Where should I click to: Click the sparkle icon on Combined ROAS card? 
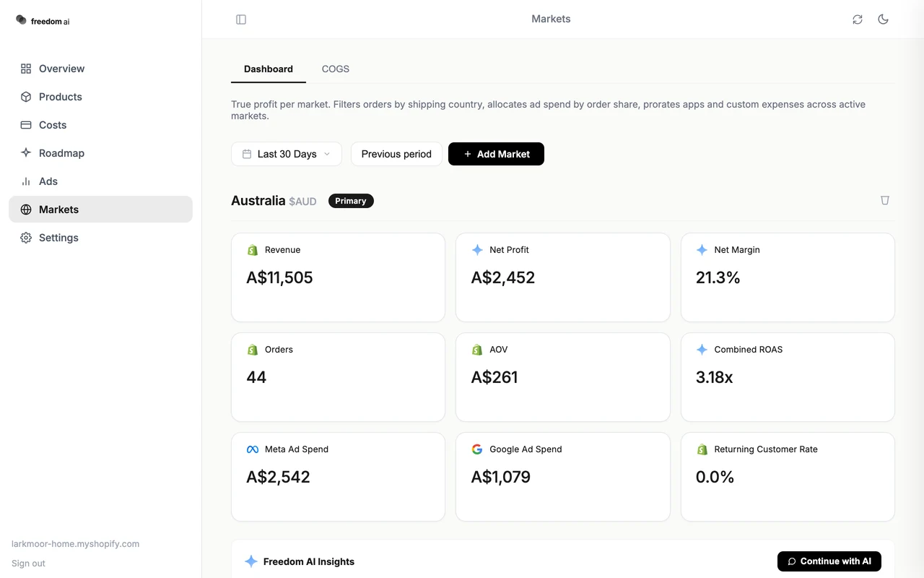pos(702,350)
